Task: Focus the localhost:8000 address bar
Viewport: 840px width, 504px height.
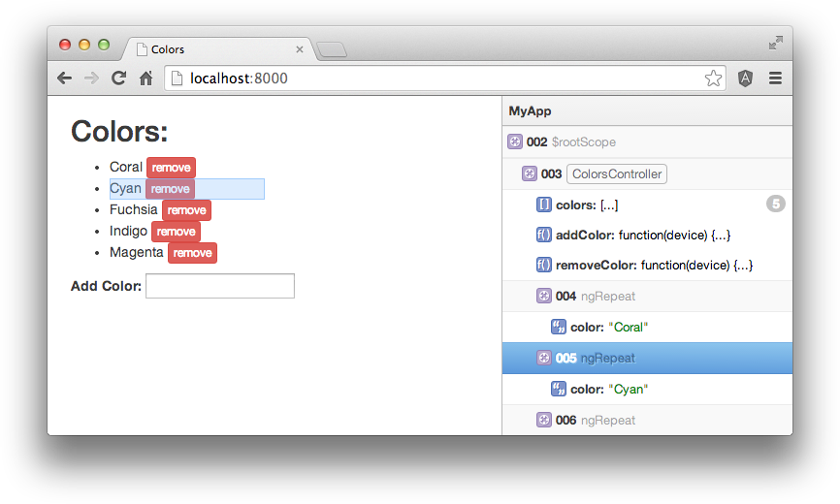Action: tap(444, 79)
